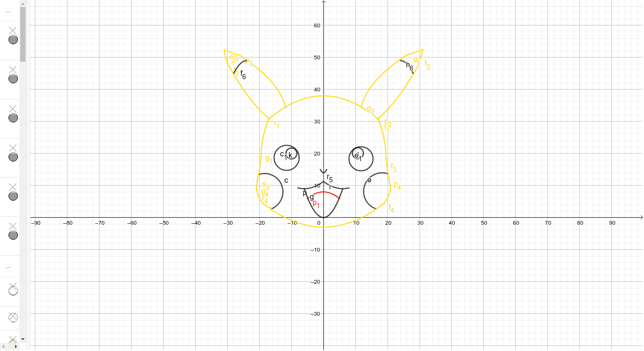The width and height of the screenshot is (644, 351).
Task: Collapse the first object group in algebra panel
Action: [8, 12]
